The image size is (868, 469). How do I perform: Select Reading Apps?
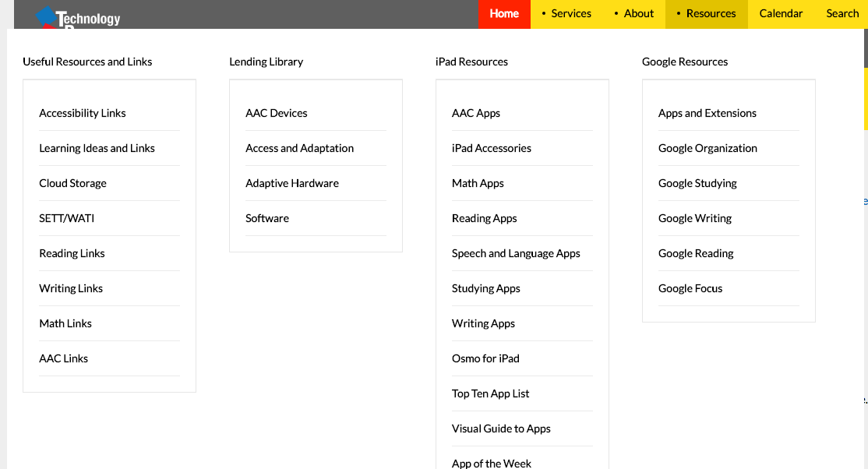pos(484,218)
